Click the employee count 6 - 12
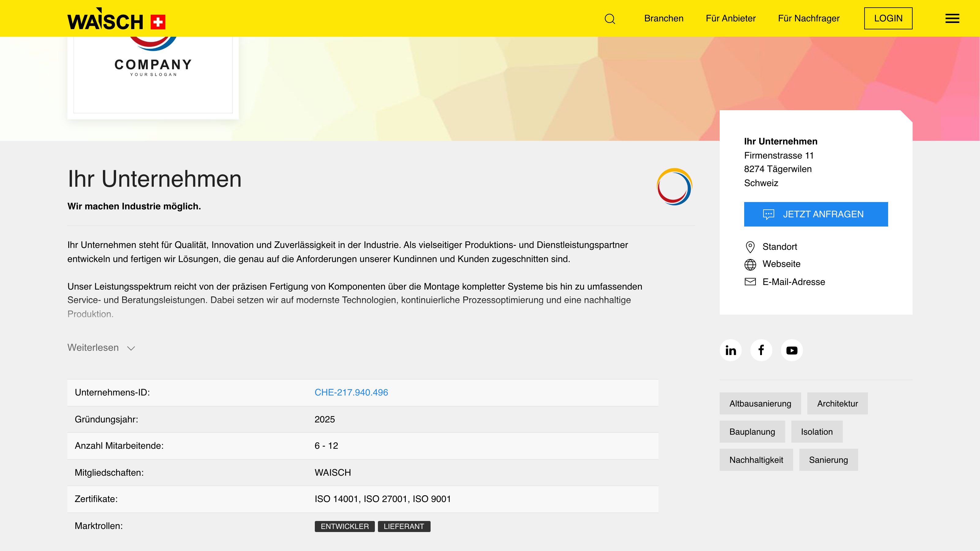This screenshot has width=980, height=551. tap(326, 446)
